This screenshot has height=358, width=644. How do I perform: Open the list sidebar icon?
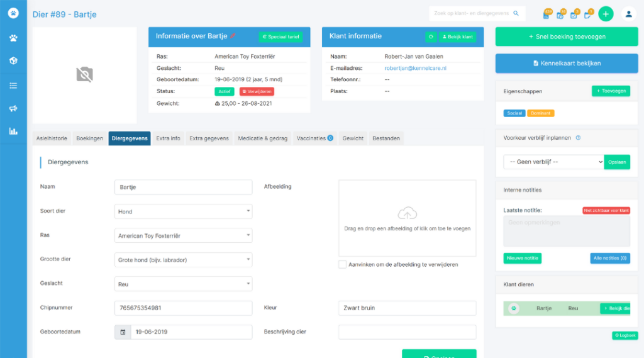click(x=13, y=86)
